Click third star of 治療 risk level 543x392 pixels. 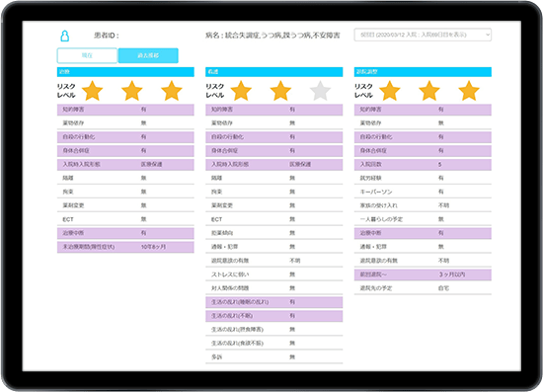[172, 91]
